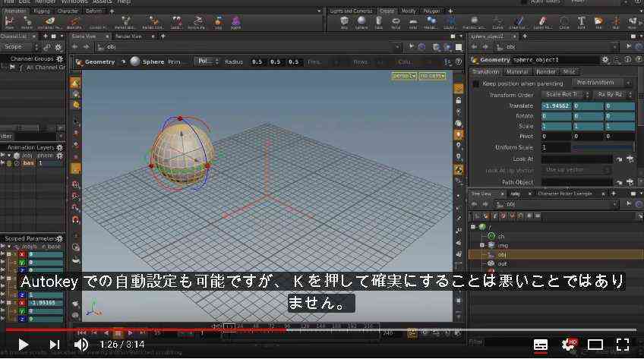The width and height of the screenshot is (644, 359).
Task: Expand the img node in tree view
Action: coord(482,245)
